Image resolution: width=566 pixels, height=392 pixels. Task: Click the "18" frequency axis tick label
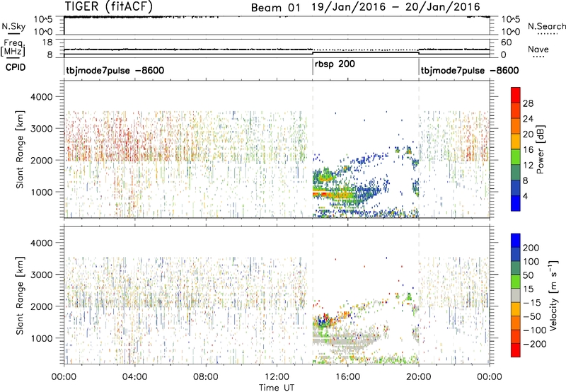point(47,42)
